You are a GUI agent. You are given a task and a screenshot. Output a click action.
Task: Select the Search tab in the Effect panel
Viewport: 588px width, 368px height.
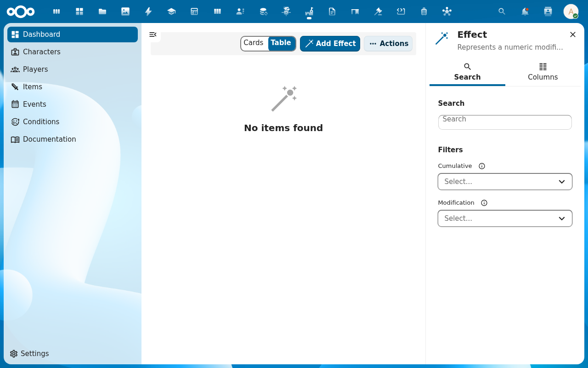(467, 72)
